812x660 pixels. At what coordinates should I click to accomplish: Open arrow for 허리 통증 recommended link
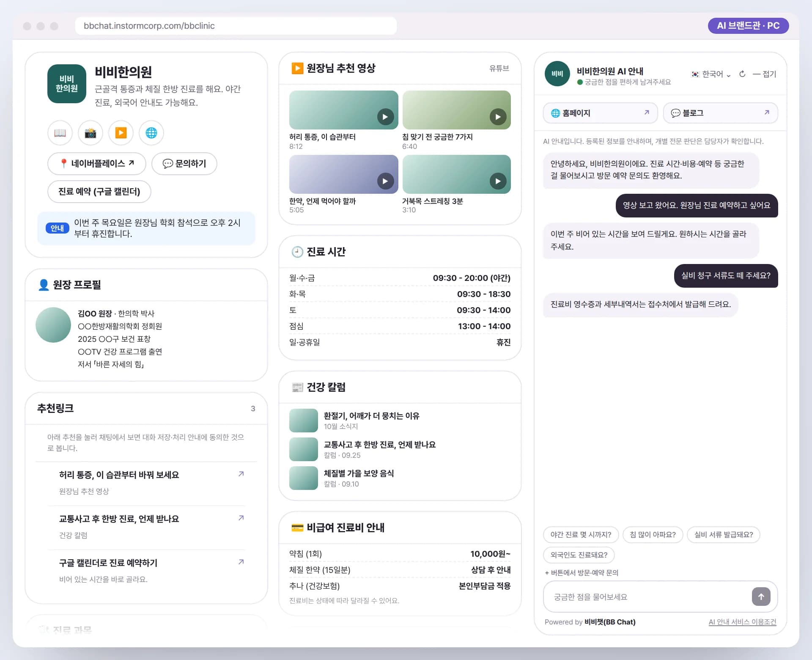tap(241, 474)
